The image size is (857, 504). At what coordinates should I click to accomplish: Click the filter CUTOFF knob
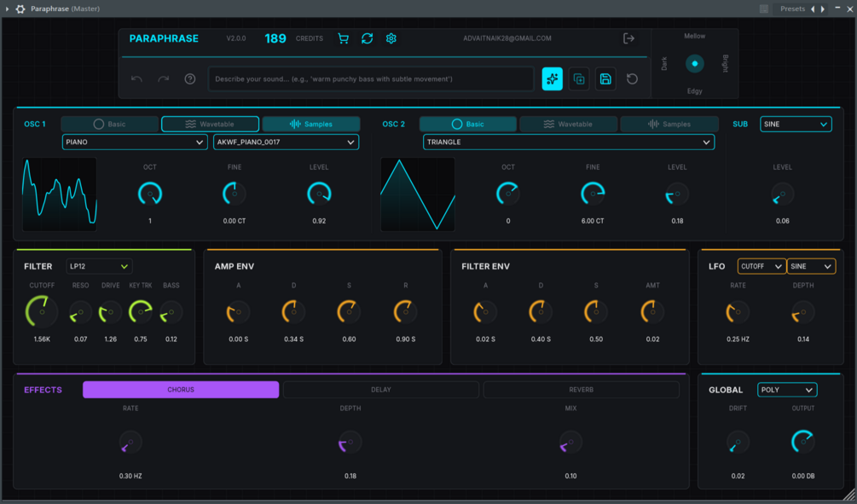42,312
